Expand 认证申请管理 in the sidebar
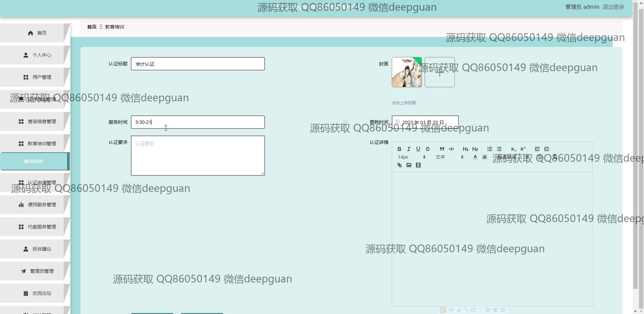 click(35, 182)
